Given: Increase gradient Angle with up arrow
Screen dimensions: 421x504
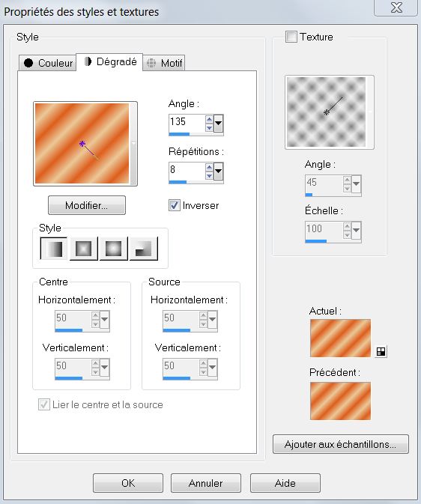Looking at the screenshot, I should click(x=209, y=120).
